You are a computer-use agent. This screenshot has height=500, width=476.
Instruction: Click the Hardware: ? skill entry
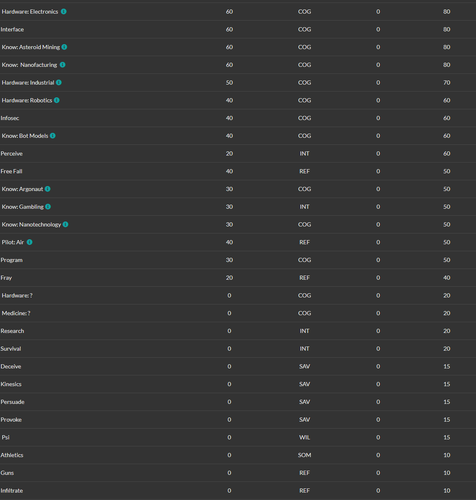click(17, 295)
